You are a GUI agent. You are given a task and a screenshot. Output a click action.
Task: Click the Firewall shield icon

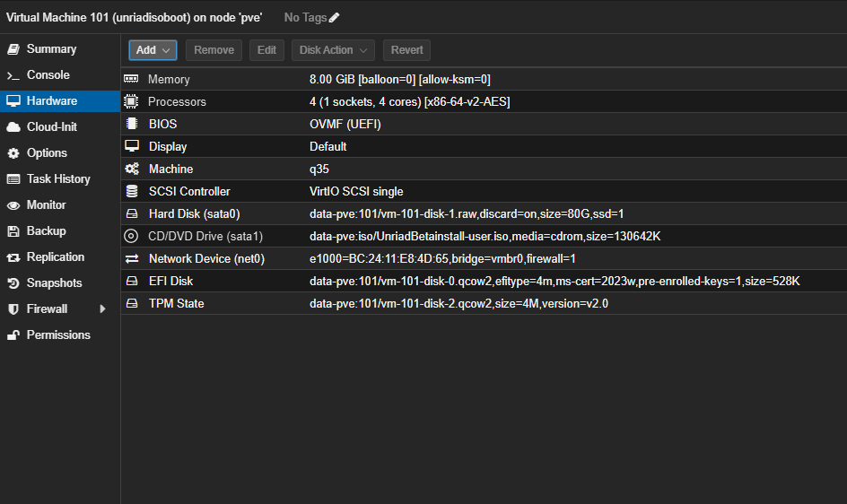point(13,309)
